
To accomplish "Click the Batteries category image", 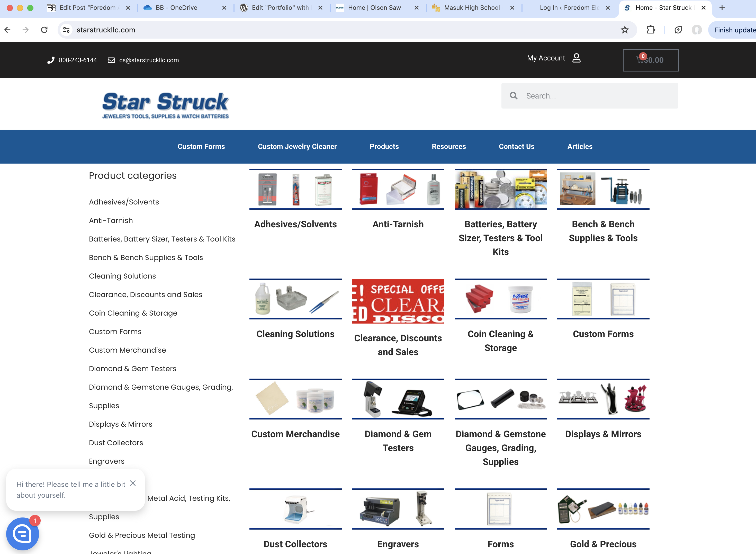I will (501, 189).
